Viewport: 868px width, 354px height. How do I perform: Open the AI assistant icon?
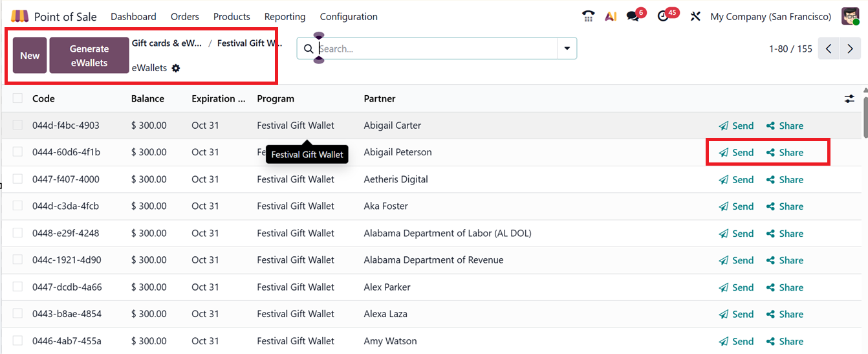pyautogui.click(x=611, y=17)
